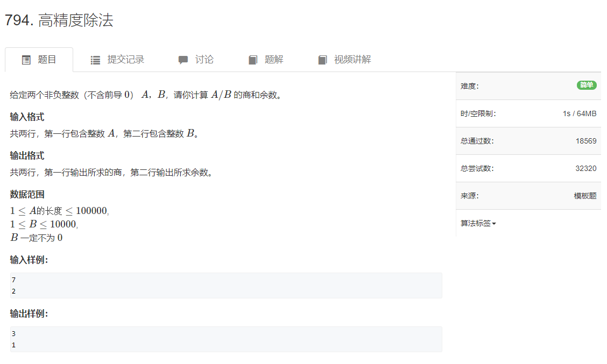This screenshot has height=364, width=607.
Task: Click the 输出样例 code block
Action: [226, 339]
